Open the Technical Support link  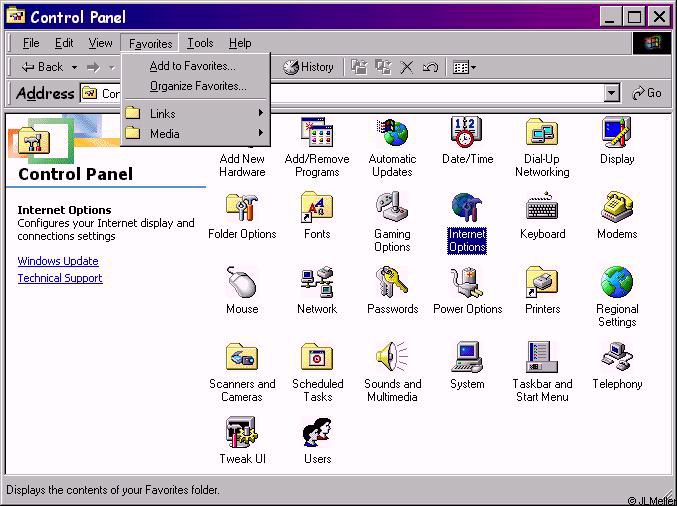point(60,278)
